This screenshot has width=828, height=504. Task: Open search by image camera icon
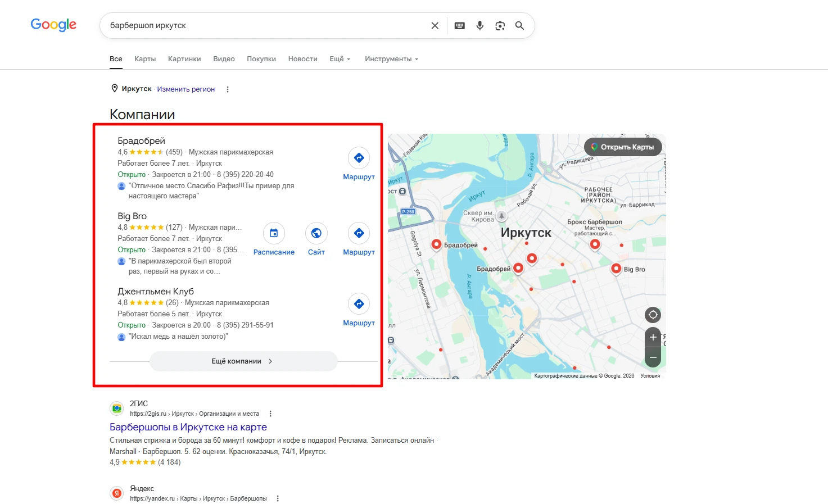point(500,26)
